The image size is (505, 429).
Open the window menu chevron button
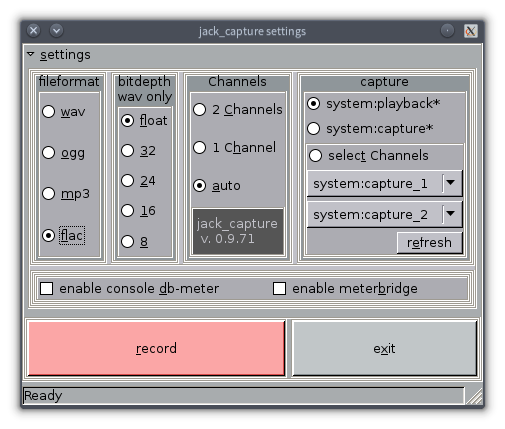point(56,31)
